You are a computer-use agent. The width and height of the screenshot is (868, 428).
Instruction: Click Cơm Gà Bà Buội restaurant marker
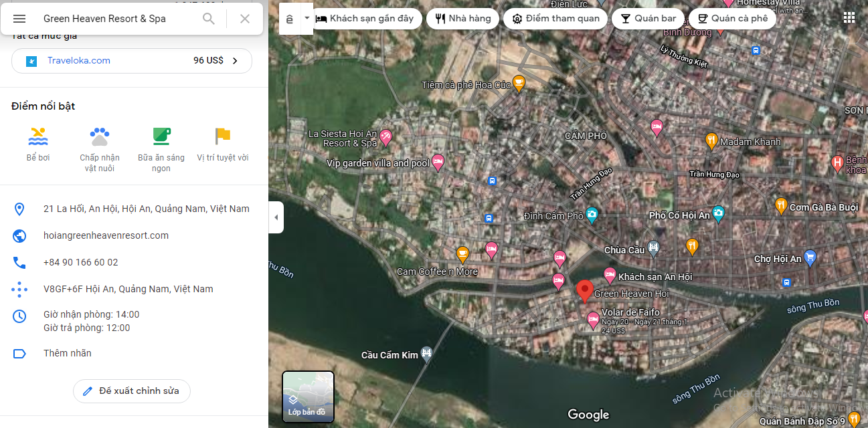pos(780,206)
